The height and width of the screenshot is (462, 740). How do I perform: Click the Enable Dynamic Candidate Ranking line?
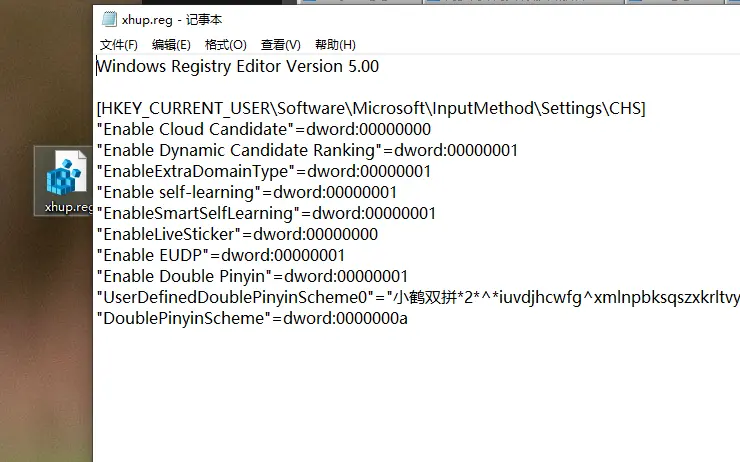[x=307, y=150]
